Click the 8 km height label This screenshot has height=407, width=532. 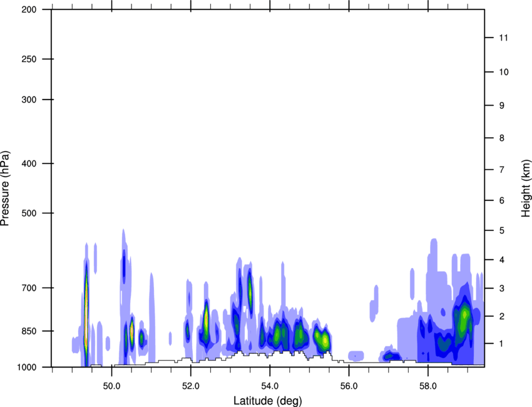pos(502,138)
